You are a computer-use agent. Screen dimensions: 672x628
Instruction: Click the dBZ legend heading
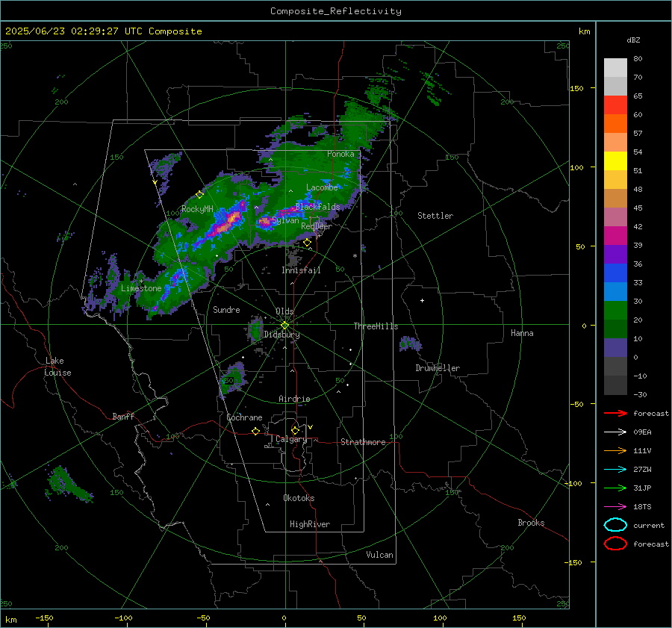[633, 40]
